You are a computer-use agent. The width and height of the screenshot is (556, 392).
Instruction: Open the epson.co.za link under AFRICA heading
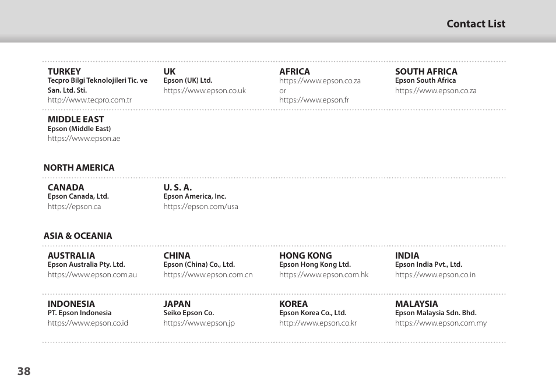click(320, 81)
